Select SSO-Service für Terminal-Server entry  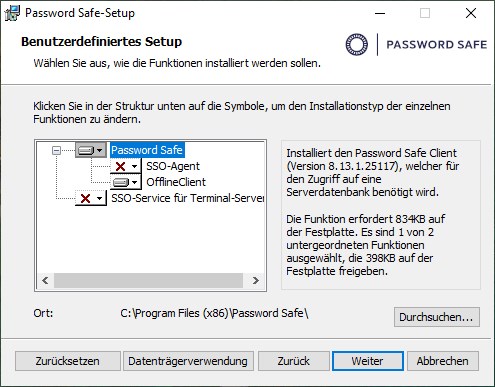pos(187,198)
